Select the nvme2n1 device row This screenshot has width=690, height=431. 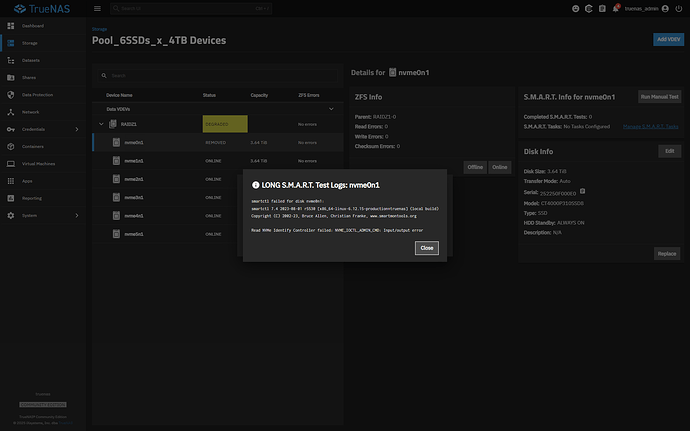218,179
